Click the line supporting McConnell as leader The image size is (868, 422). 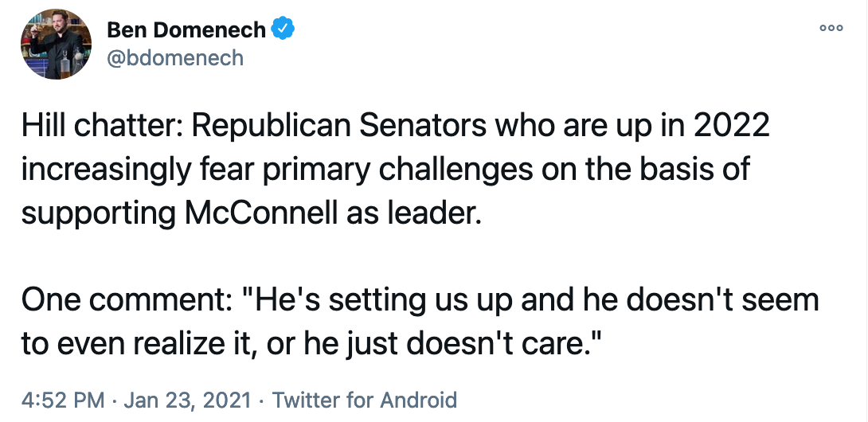click(x=252, y=213)
